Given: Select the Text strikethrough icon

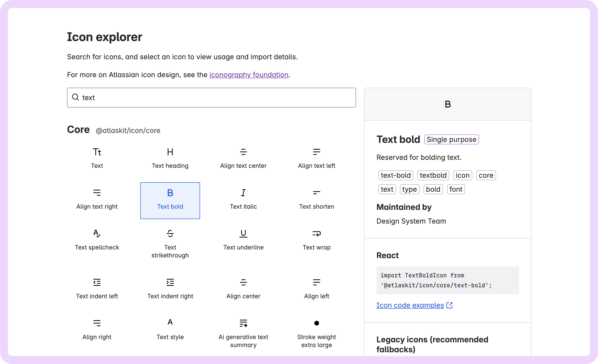Looking at the screenshot, I should pyautogui.click(x=170, y=243).
